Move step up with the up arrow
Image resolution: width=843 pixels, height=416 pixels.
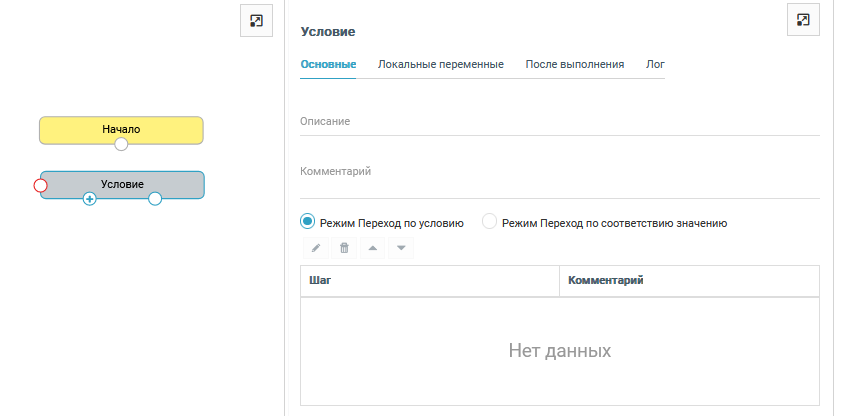pyautogui.click(x=372, y=248)
